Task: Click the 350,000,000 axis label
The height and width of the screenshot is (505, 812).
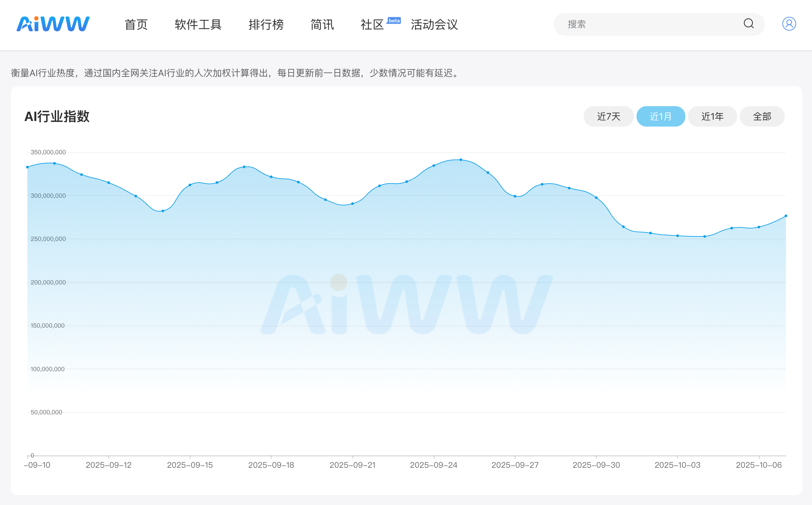Action: pos(48,152)
